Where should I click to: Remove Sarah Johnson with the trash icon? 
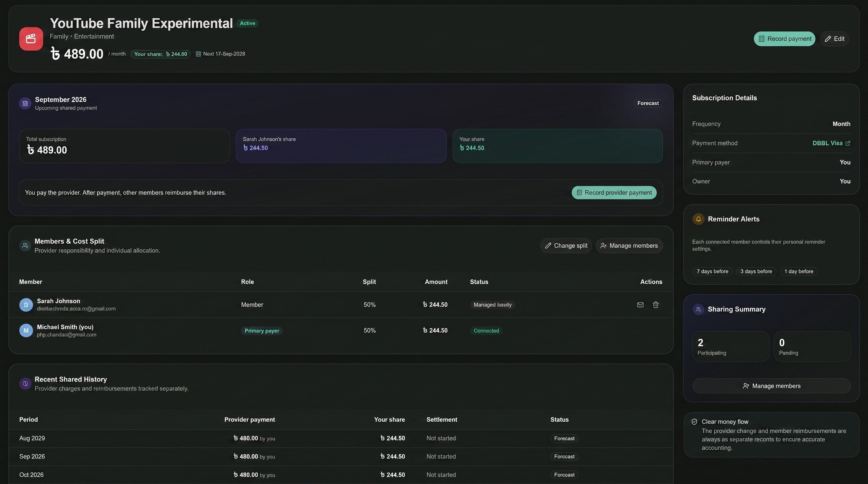click(x=655, y=305)
